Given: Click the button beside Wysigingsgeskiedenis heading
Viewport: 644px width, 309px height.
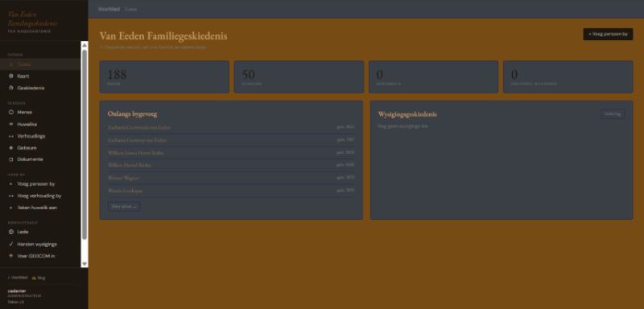Looking at the screenshot, I should click(613, 114).
